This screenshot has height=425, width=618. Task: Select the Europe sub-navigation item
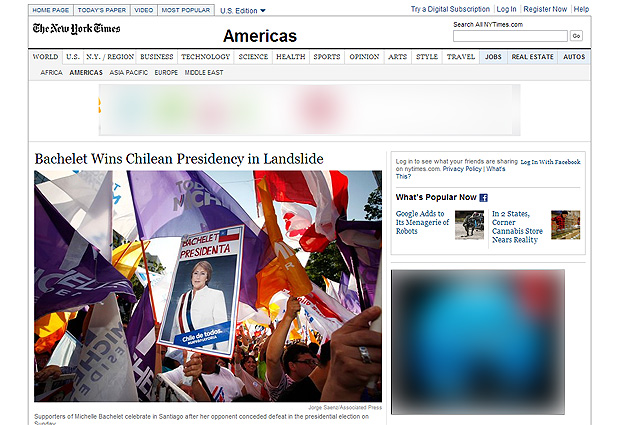[166, 73]
